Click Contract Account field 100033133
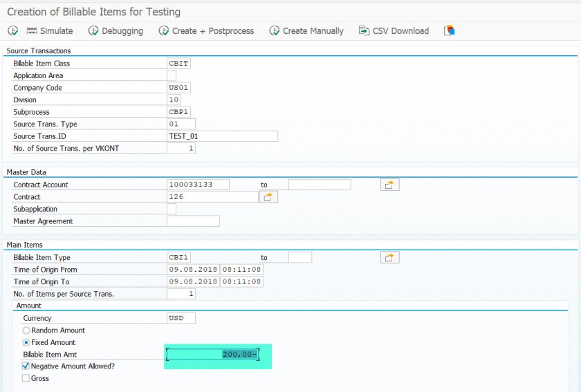Image resolution: width=581 pixels, height=392 pixels. tap(198, 185)
